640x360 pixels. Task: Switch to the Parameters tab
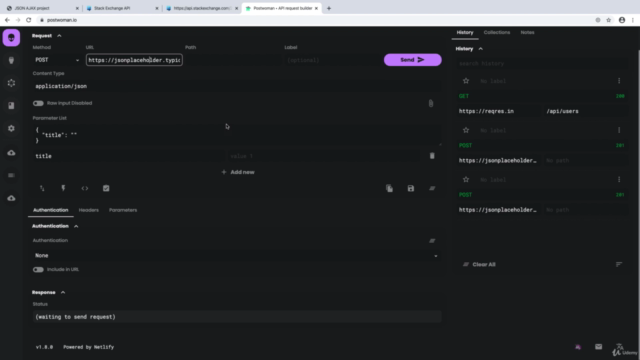[123, 210]
